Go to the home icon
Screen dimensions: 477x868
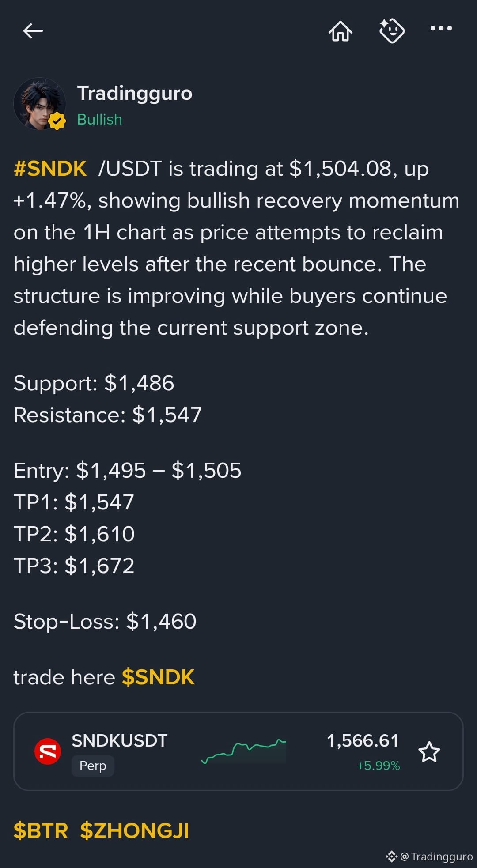pos(341,31)
